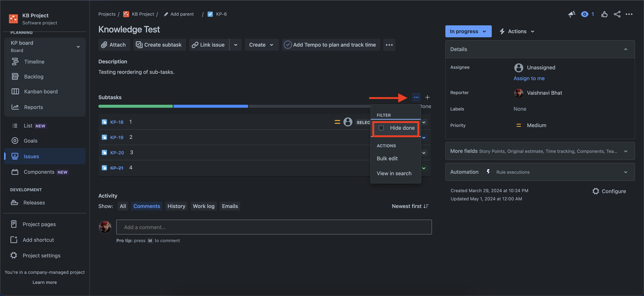Click the Add a comment field
This screenshot has width=644, height=296.
(x=274, y=227)
